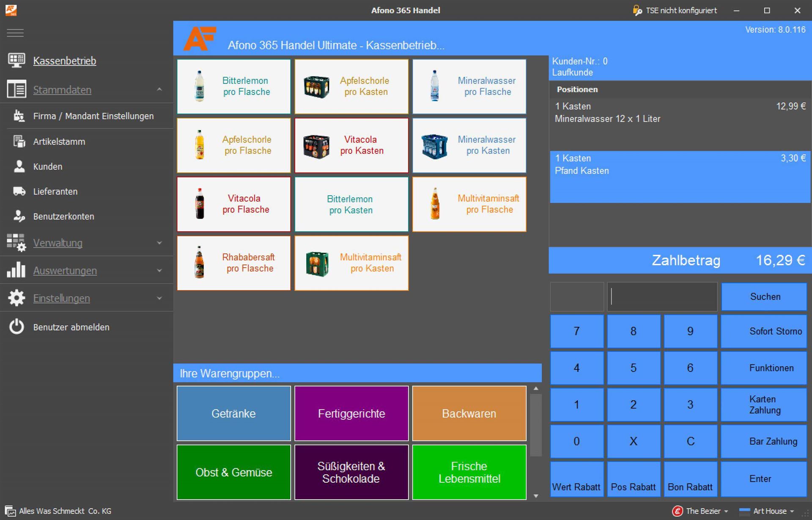Select Frische Lebensmittel product group
812x520 pixels.
469,472
